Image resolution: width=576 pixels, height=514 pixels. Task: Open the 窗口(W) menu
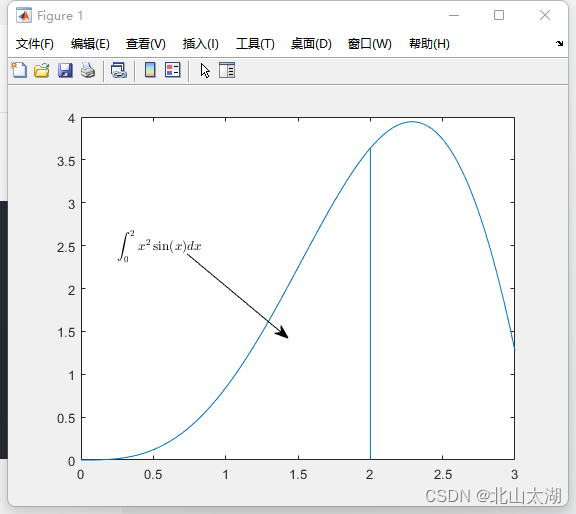click(370, 44)
